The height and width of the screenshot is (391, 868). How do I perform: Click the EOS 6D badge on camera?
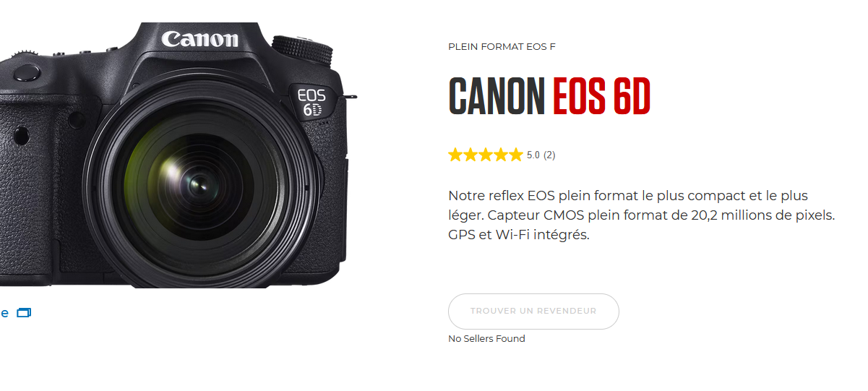click(x=311, y=102)
